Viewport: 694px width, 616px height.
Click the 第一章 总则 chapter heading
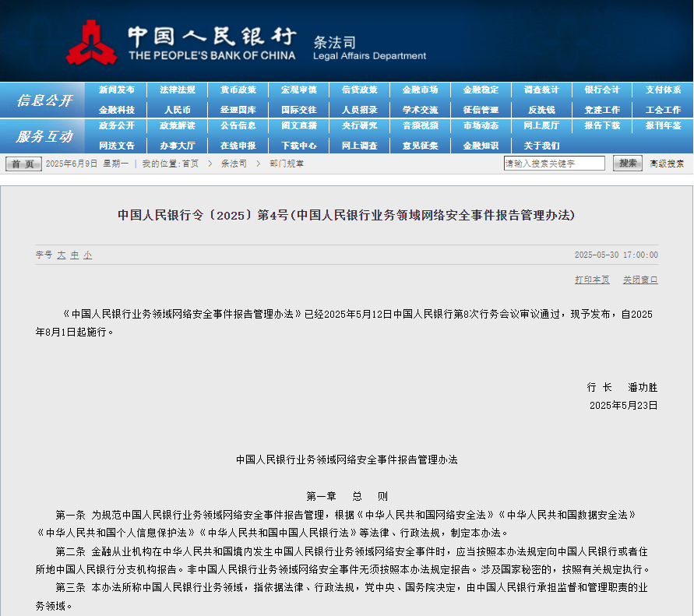347,496
